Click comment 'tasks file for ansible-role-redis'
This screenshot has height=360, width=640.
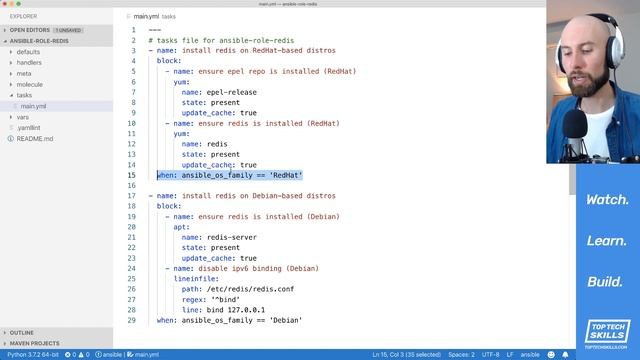(225, 40)
